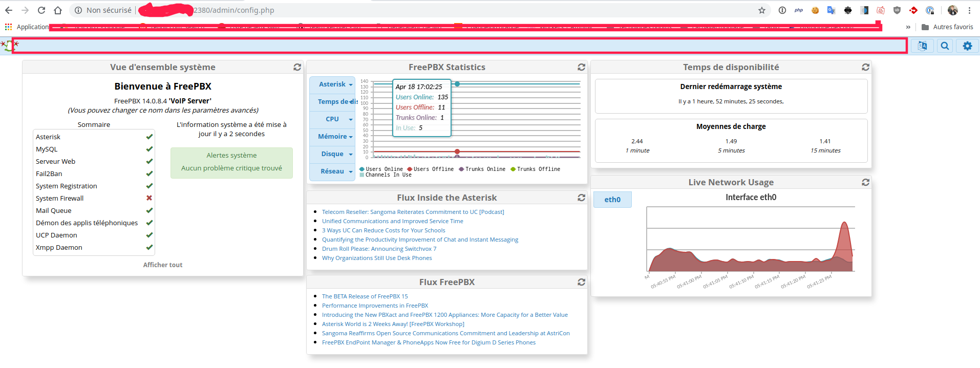Open Drum Roll Please Switchvox 7 link

[x=379, y=249]
